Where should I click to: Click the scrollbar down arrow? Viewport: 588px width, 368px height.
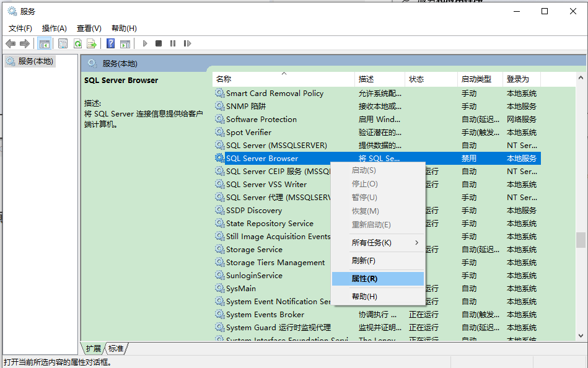click(x=581, y=336)
